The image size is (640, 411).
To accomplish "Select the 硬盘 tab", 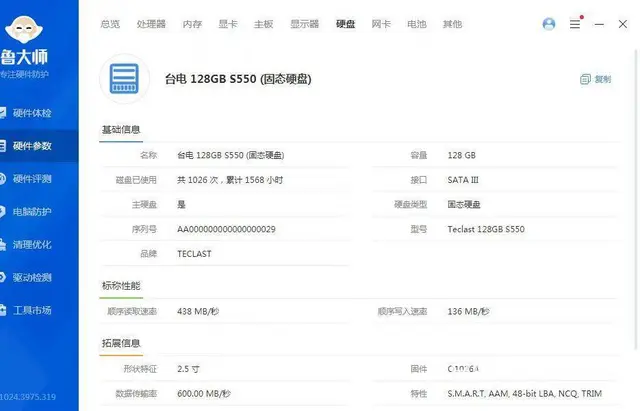I will pyautogui.click(x=345, y=24).
